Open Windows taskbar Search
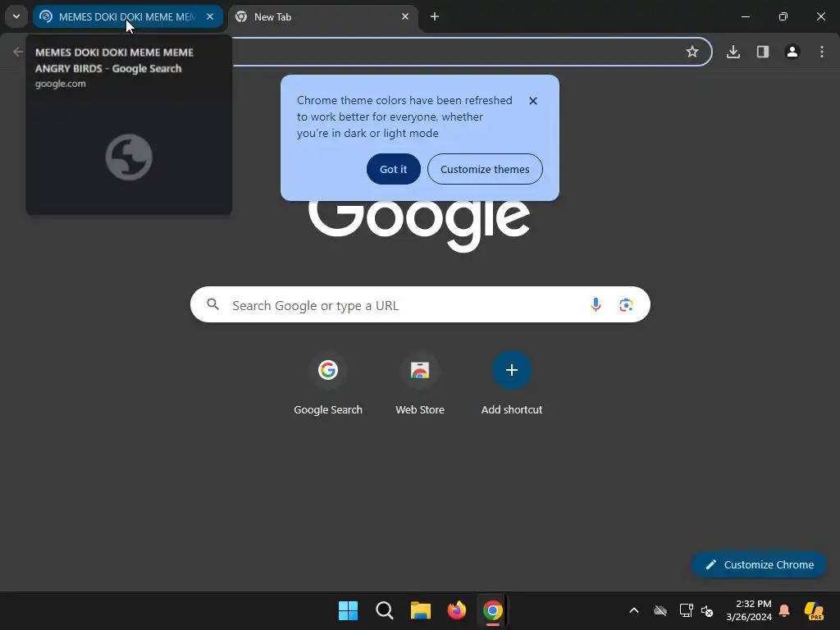The width and height of the screenshot is (840, 630). click(384, 610)
